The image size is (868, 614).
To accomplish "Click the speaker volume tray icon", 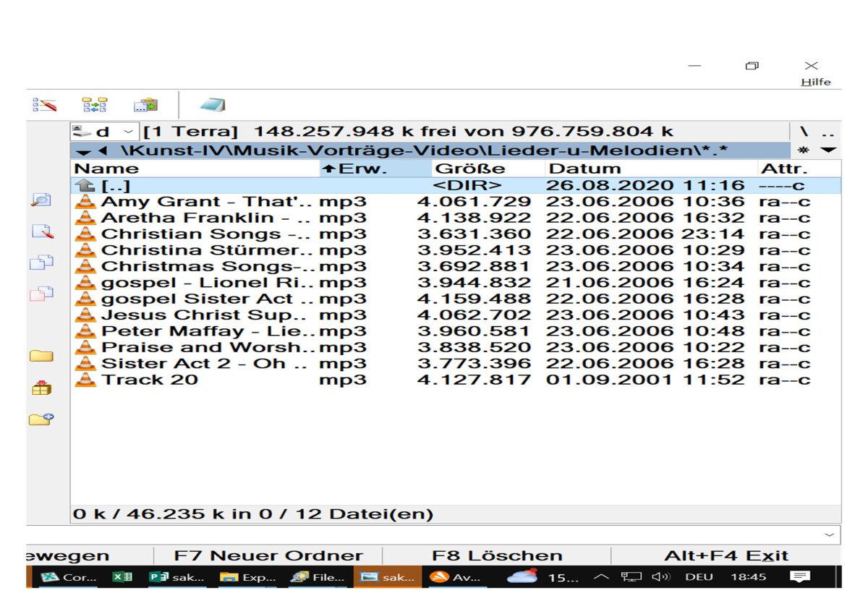I will point(660,577).
